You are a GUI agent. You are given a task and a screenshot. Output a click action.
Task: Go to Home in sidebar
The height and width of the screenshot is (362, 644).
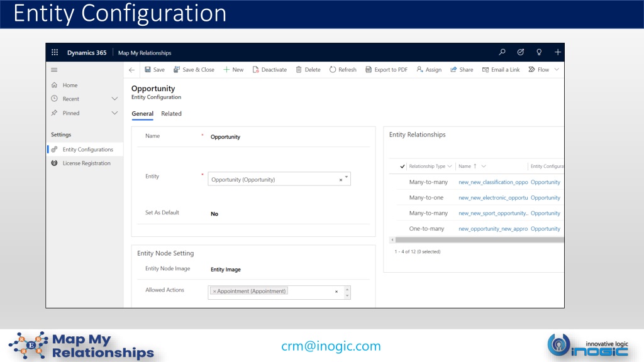pos(70,85)
